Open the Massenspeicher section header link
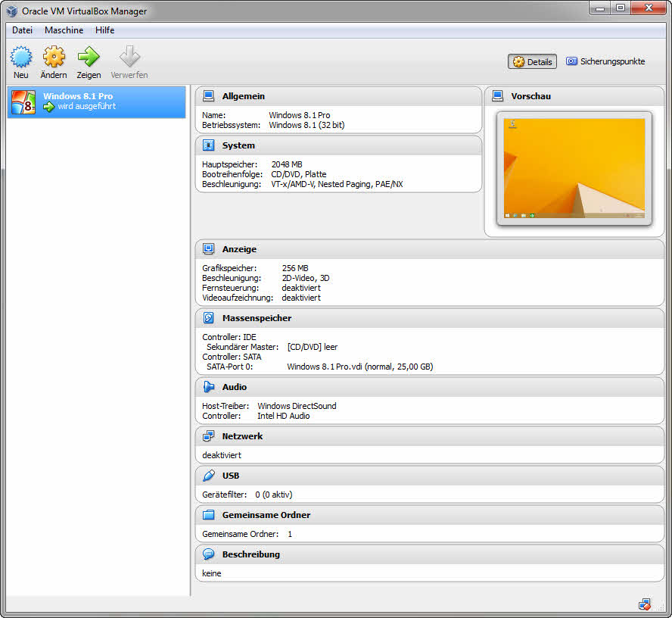The width and height of the screenshot is (672, 618). coord(257,318)
